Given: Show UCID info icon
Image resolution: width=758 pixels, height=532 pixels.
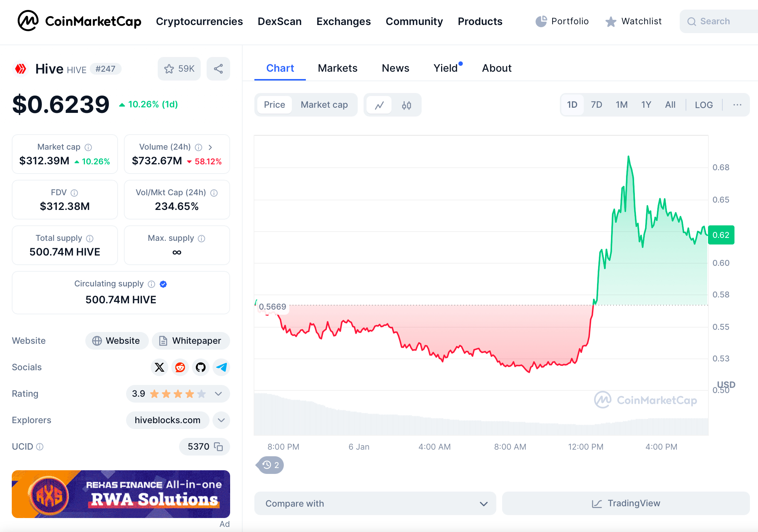Looking at the screenshot, I should (40, 447).
